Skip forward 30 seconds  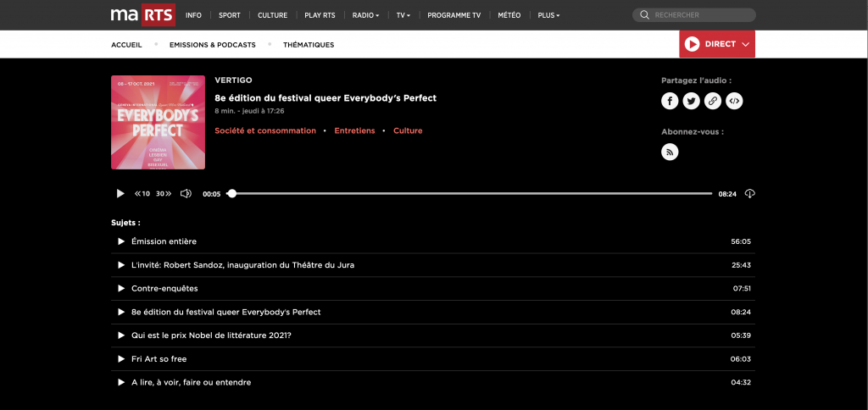pyautogui.click(x=164, y=194)
